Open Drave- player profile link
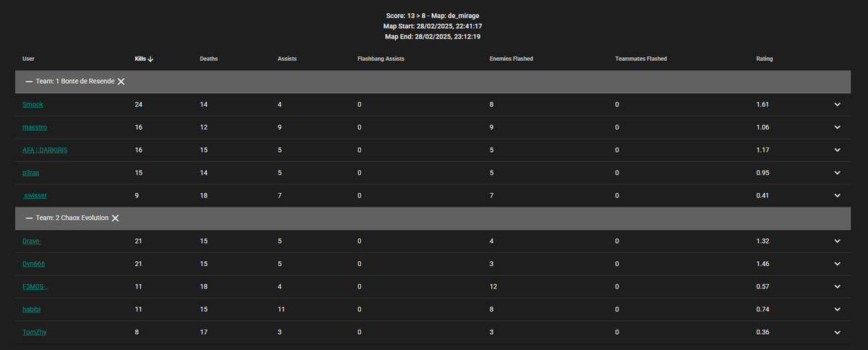The image size is (868, 350). click(32, 241)
